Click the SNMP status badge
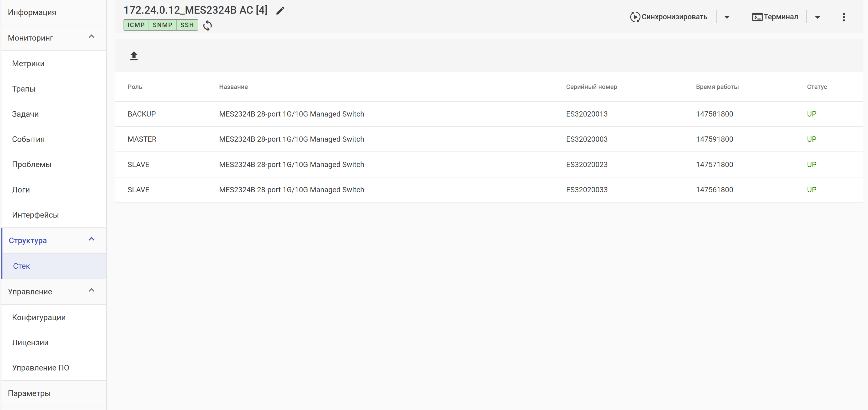Screen dimensions: 868x410 [163, 25]
